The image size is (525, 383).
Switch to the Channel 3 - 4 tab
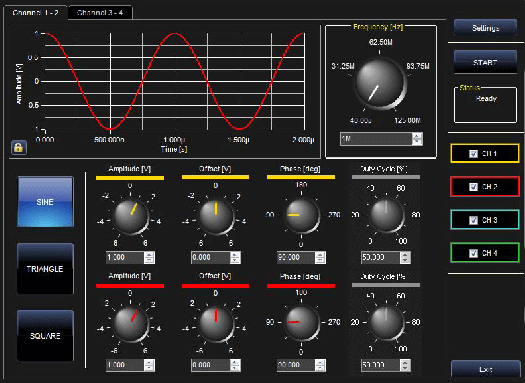[x=100, y=13]
